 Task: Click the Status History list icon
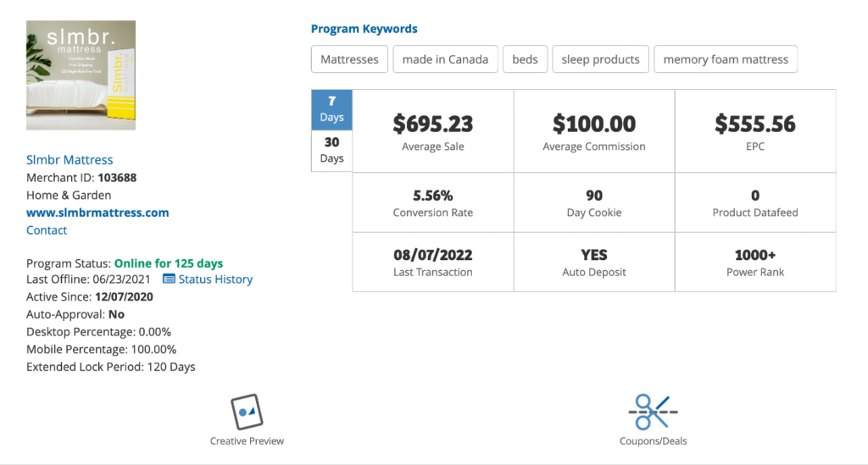169,280
